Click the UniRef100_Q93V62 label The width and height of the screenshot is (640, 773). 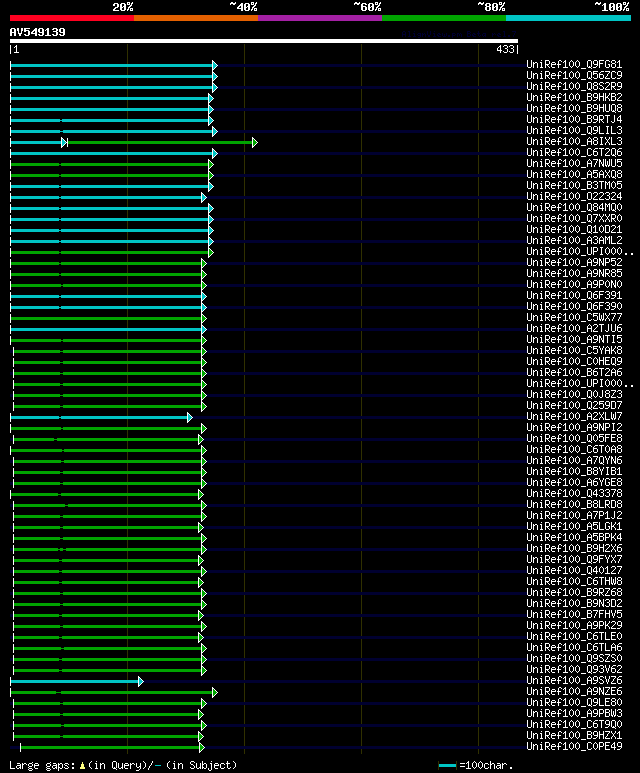(574, 669)
